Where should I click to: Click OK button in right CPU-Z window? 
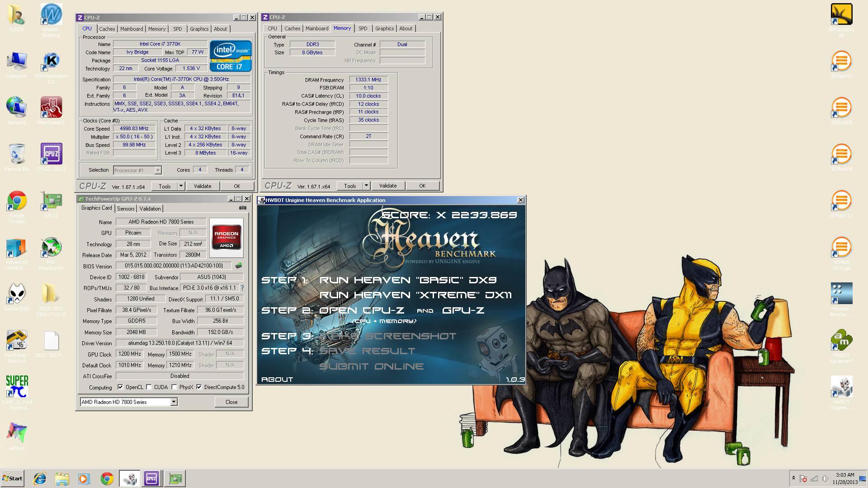422,186
